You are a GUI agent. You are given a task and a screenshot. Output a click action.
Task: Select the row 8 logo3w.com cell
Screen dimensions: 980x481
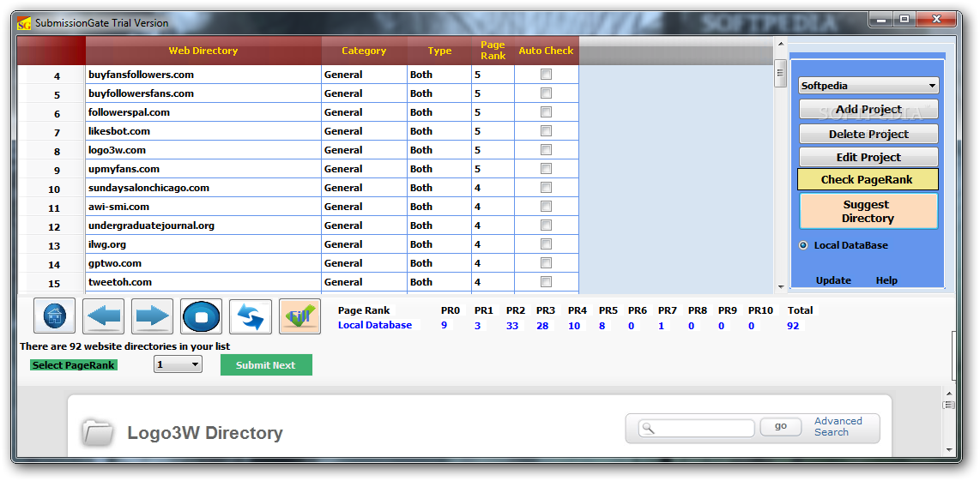pyautogui.click(x=203, y=150)
